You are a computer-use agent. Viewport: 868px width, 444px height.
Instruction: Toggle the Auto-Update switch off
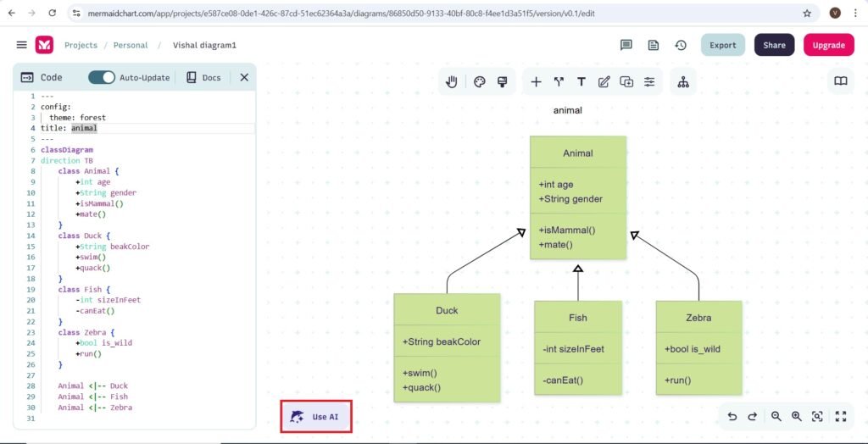tap(102, 77)
